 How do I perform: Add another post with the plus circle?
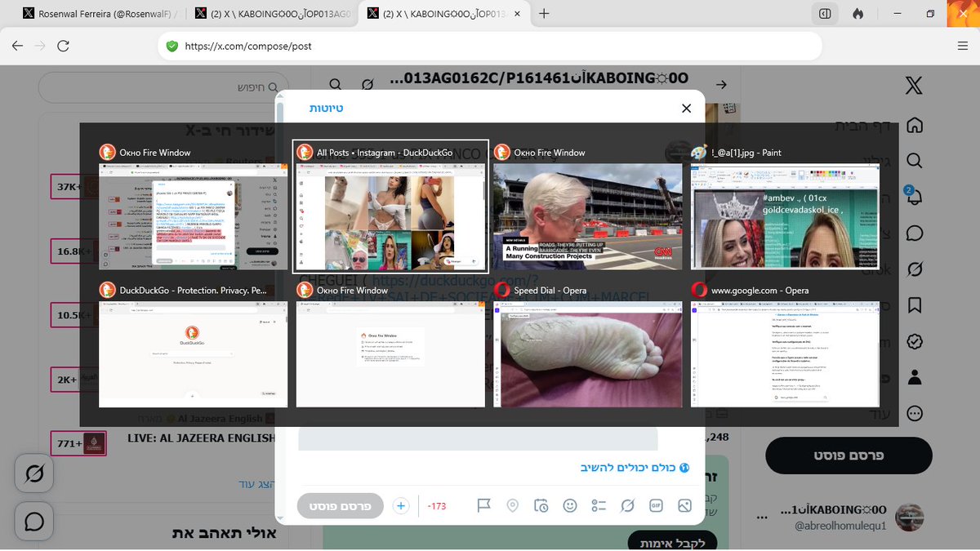(x=401, y=506)
